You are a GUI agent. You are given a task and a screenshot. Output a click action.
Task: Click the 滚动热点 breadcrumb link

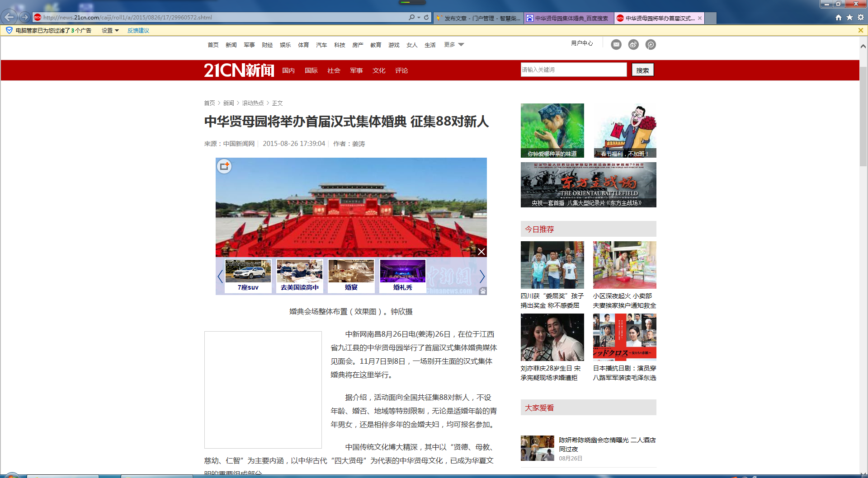253,103
